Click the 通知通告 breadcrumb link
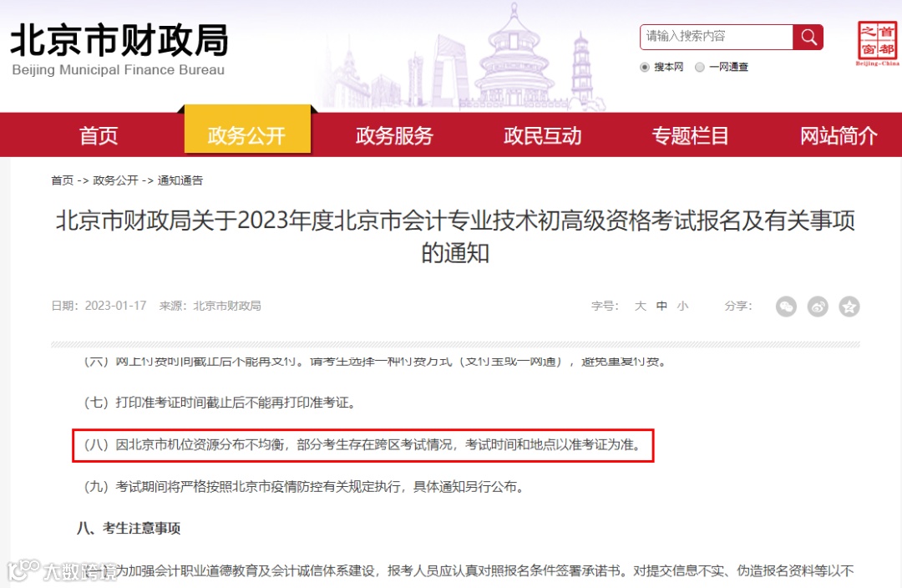902x588 pixels. (180, 180)
